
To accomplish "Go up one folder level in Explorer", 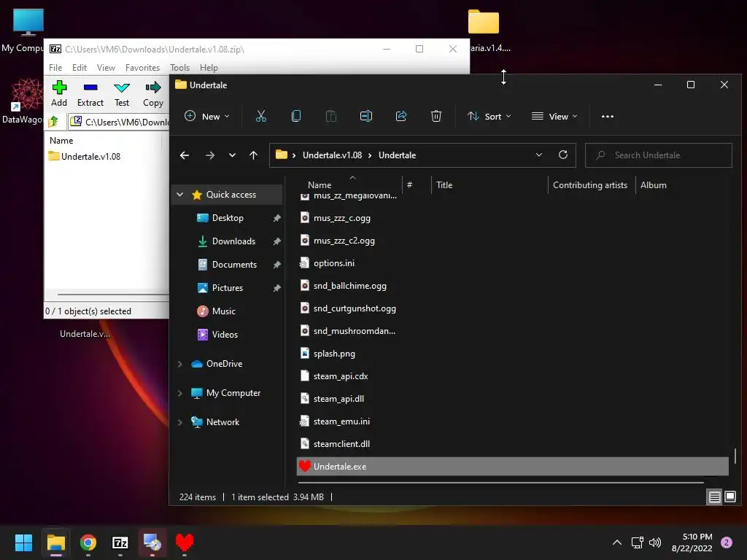I will click(x=253, y=155).
